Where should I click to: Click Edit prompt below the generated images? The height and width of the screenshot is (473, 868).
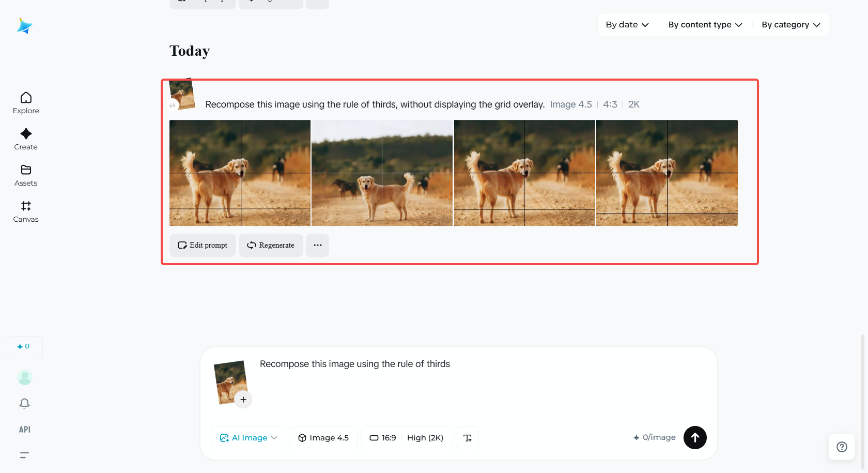[x=202, y=245]
